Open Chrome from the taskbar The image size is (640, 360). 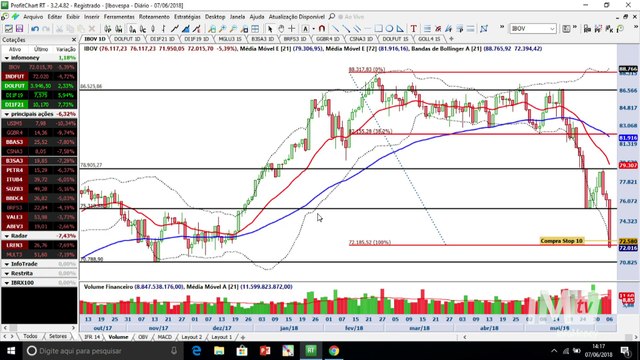[334, 351]
